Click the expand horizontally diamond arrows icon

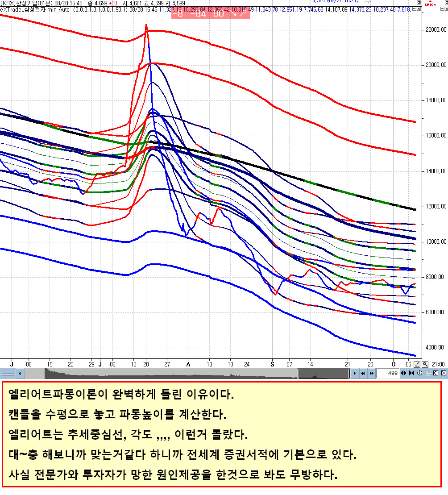(403, 373)
